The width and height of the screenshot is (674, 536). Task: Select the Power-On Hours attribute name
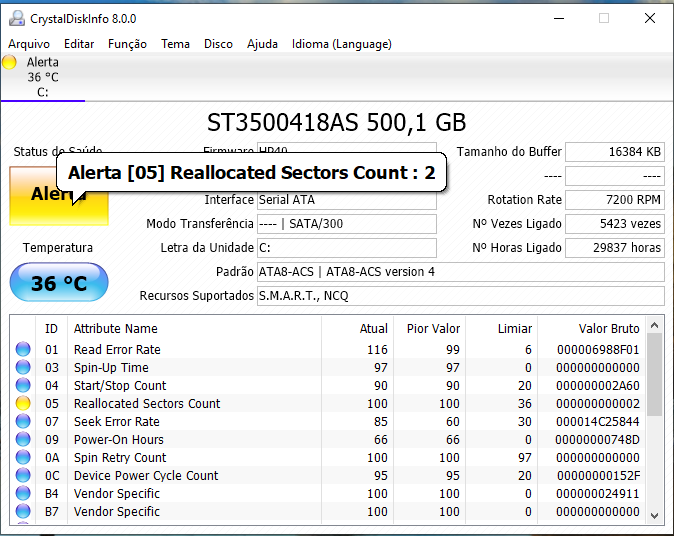(119, 440)
